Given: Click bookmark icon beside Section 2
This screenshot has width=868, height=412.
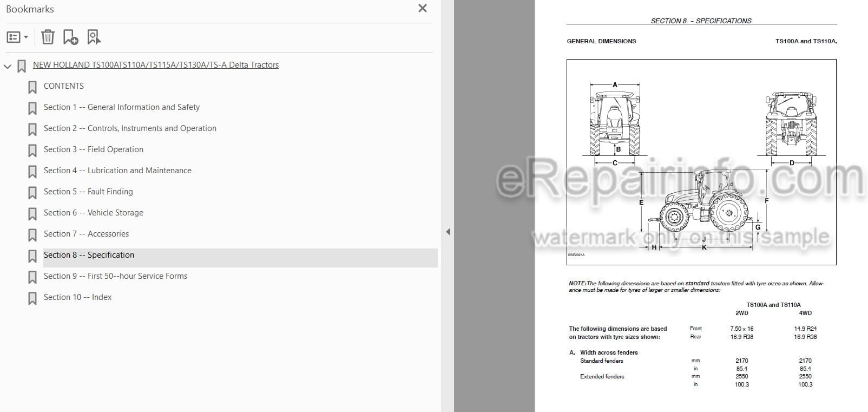Looking at the screenshot, I should (32, 129).
